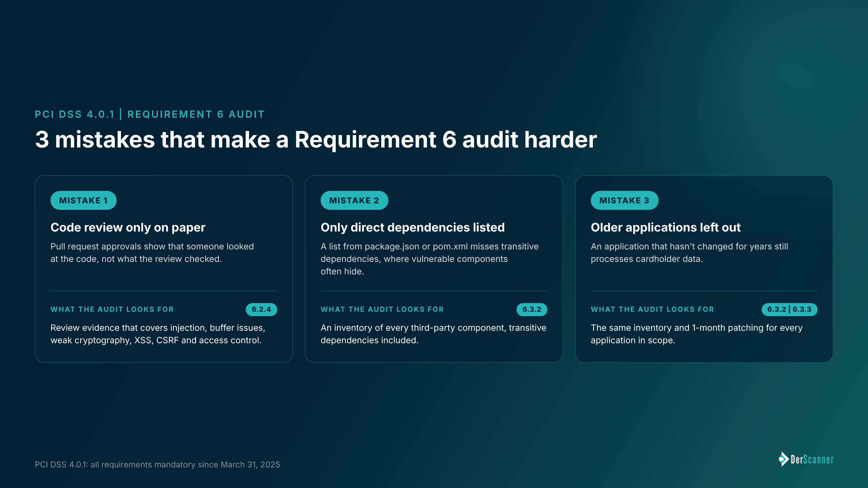Click the 6.2.4 requirement tag
The width and height of the screenshot is (868, 488).
tap(261, 309)
